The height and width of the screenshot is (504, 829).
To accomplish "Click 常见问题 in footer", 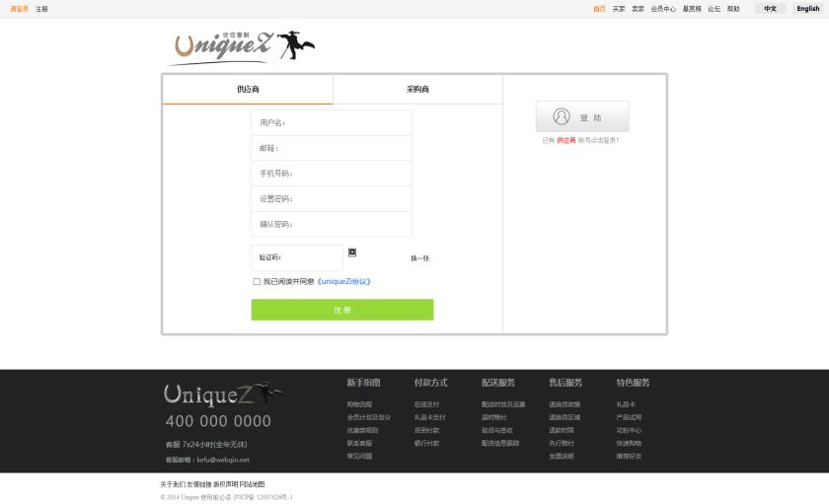I will 359,456.
